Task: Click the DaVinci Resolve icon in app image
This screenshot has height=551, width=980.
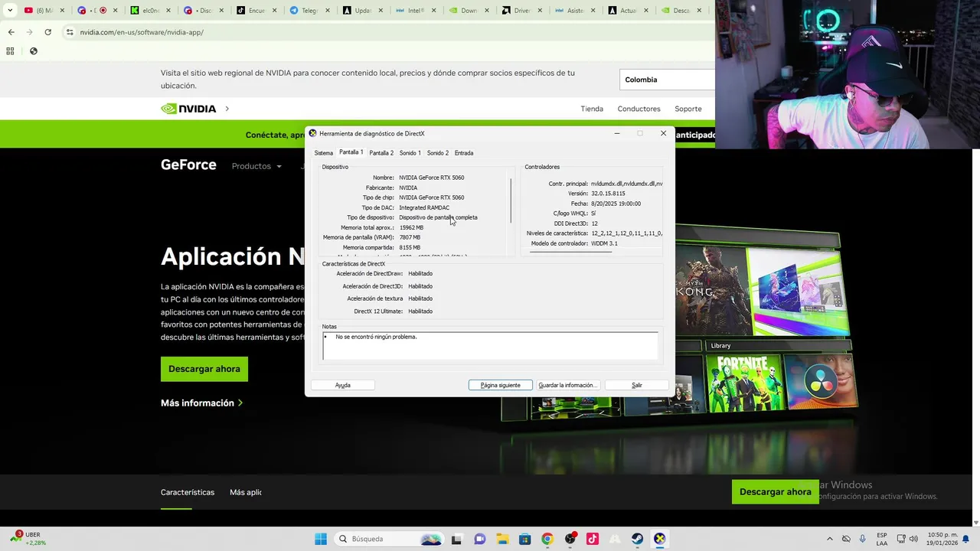Action: click(820, 380)
